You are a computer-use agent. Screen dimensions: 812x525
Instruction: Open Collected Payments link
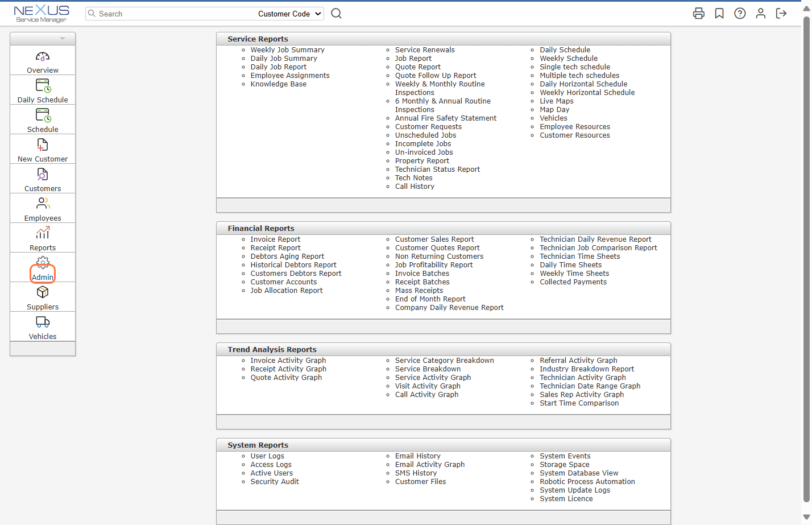coord(573,282)
